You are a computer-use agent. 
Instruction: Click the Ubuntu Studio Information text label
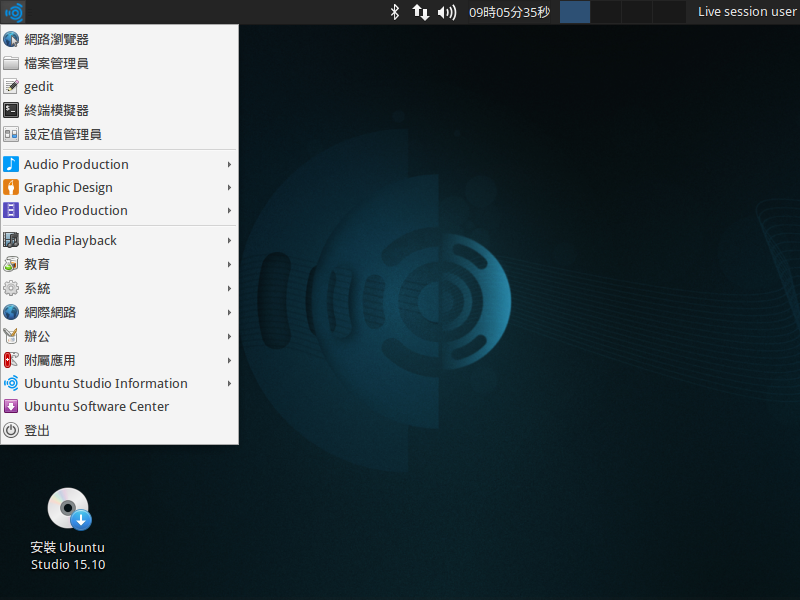106,383
